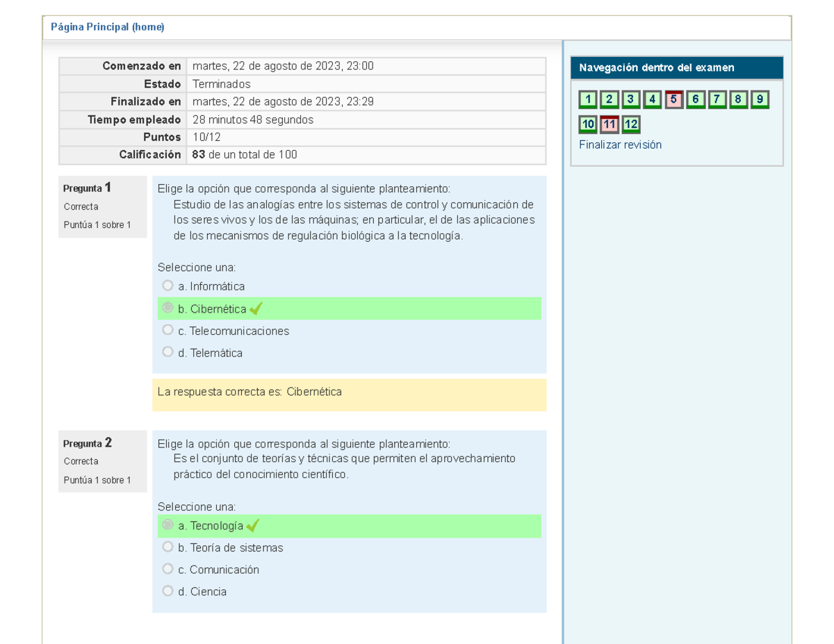Select question 4 navigation square

[x=652, y=99]
